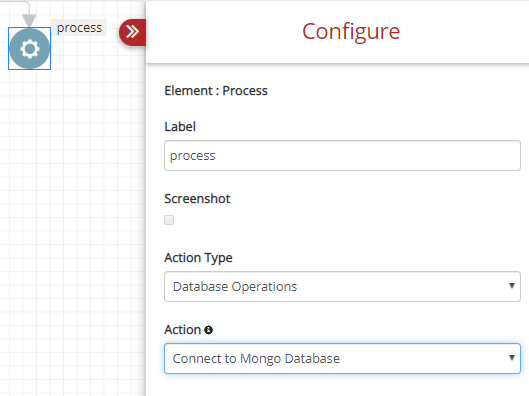Click the process label on canvas node

point(79,28)
